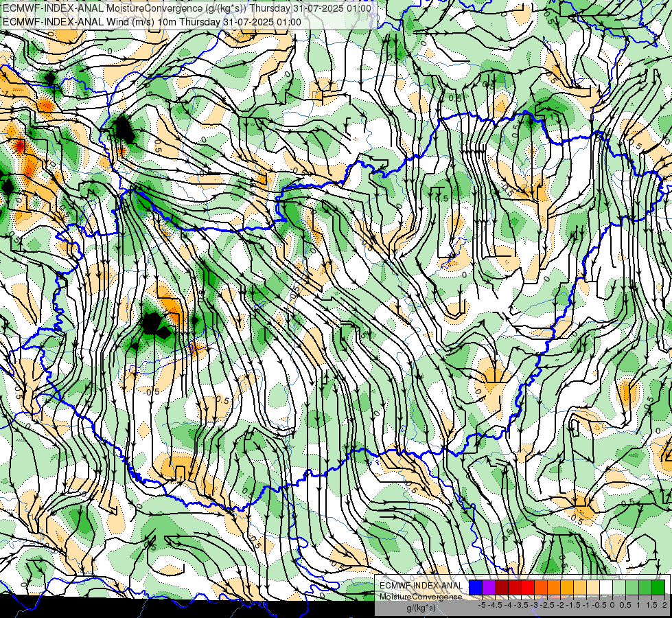Click the MoistureConvergence header line at top
Image resolution: width=672 pixels, height=618 pixels.
click(187, 8)
